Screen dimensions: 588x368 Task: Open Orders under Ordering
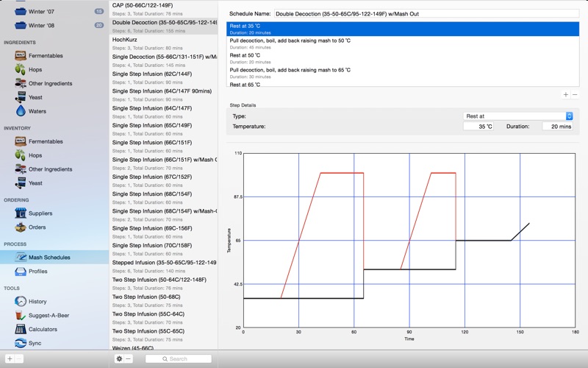37,227
